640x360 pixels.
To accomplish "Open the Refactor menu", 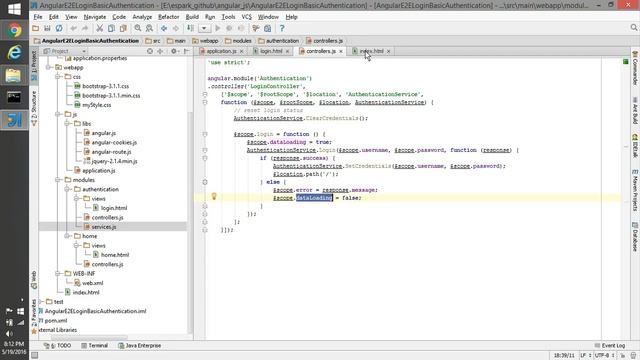I will (x=169, y=17).
